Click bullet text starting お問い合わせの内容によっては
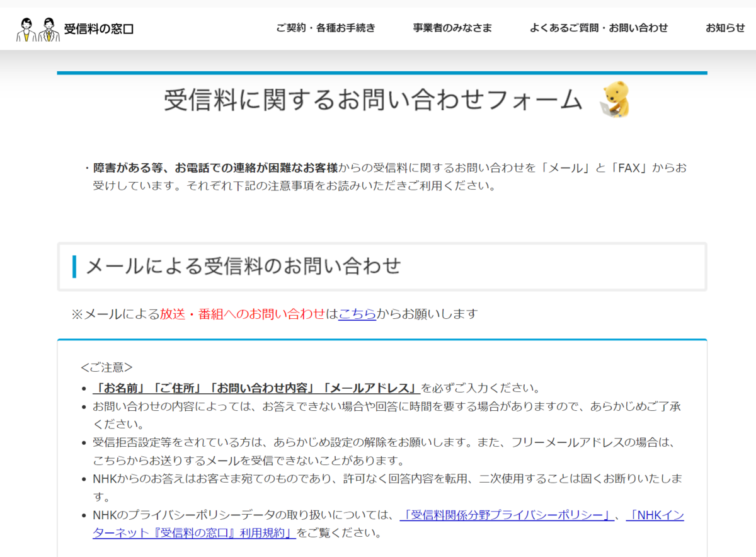The image size is (756, 557). [x=387, y=415]
